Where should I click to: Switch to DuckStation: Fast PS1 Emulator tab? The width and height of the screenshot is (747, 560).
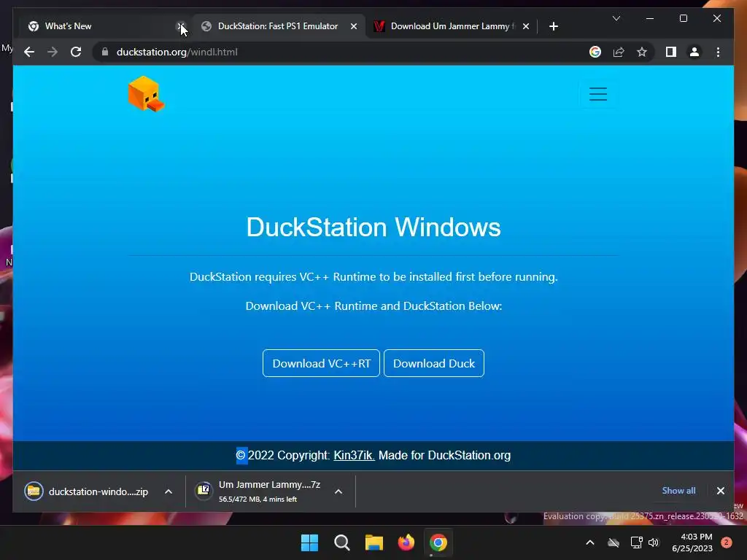tap(278, 26)
